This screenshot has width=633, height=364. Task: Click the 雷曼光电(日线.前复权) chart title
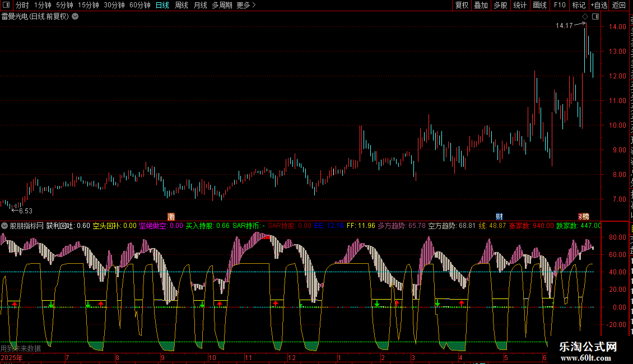tap(35, 17)
